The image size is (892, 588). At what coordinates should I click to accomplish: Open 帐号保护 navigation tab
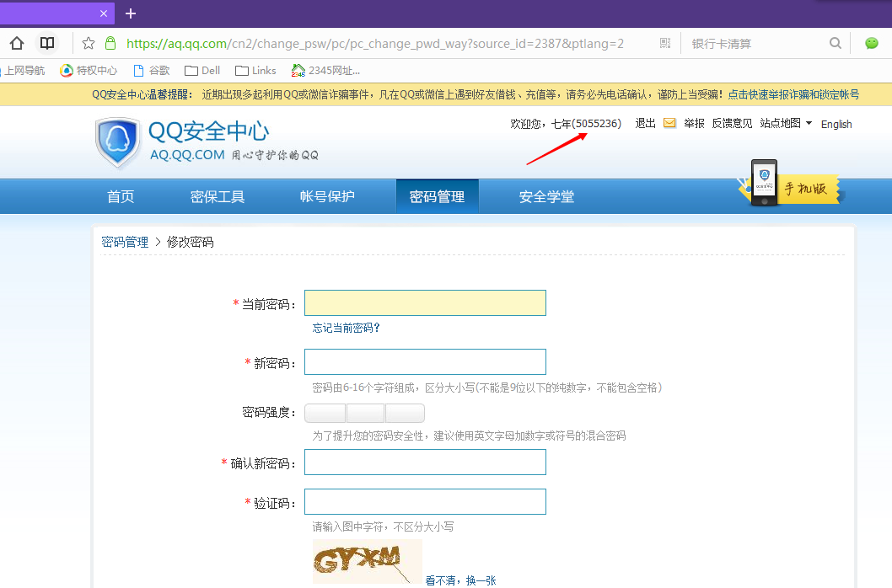coord(327,197)
